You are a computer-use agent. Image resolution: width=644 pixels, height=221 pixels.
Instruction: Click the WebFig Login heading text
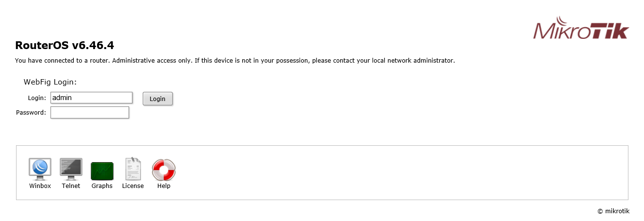coord(50,82)
